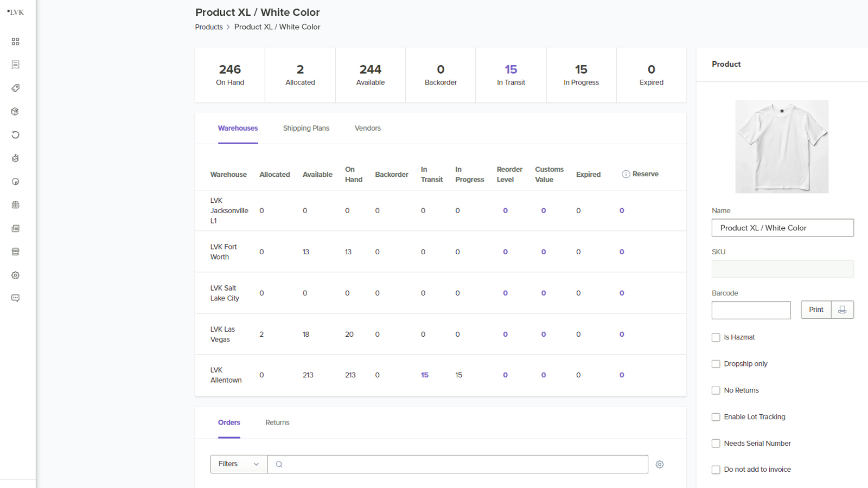Click the Barcode input field
Screen dimensions: 868x488
751,310
